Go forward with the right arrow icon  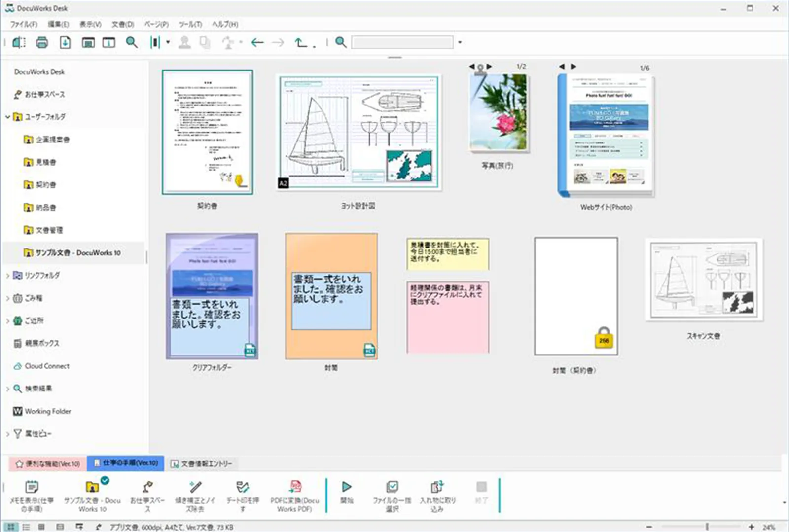point(278,42)
